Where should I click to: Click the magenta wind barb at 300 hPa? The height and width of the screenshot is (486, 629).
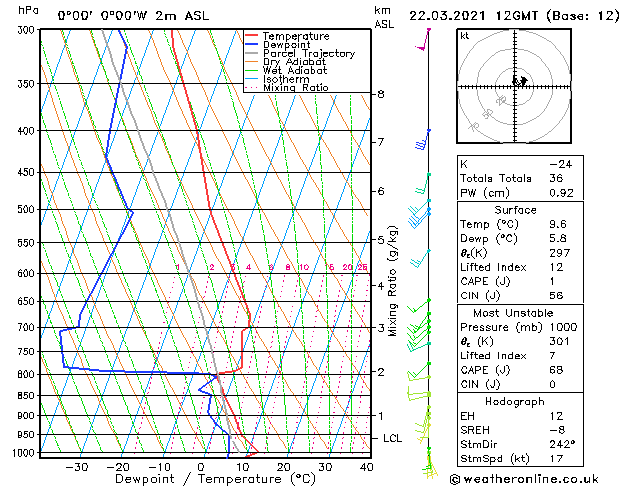427,38
